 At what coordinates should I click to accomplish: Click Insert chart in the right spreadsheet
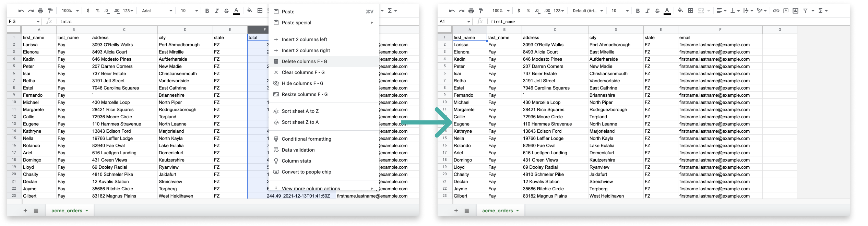pyautogui.click(x=795, y=11)
